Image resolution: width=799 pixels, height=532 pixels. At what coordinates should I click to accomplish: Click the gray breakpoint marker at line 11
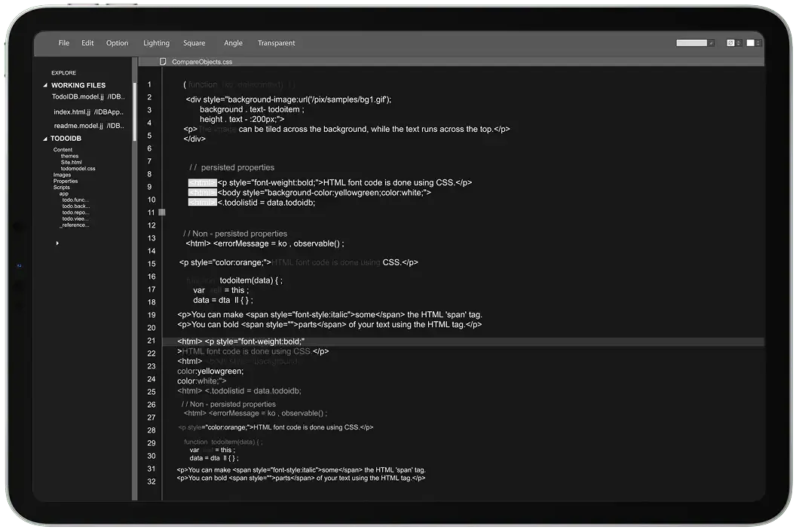point(162,212)
